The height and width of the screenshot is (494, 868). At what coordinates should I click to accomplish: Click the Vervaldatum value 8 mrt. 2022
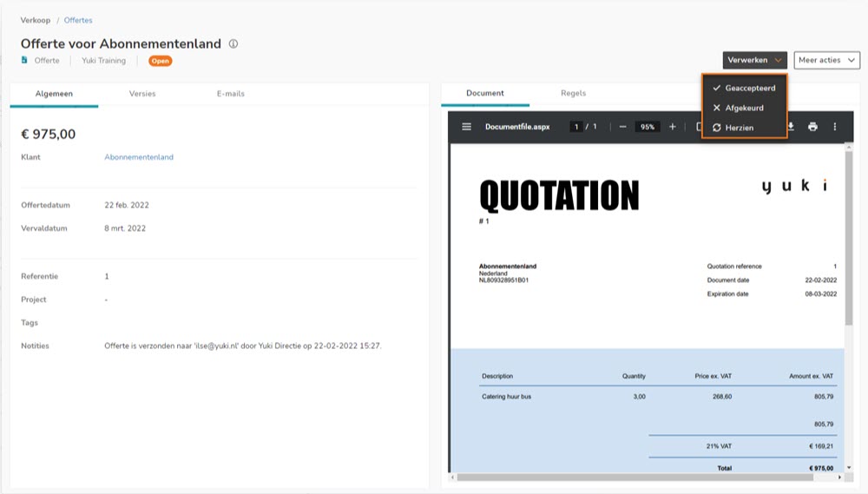click(x=125, y=228)
